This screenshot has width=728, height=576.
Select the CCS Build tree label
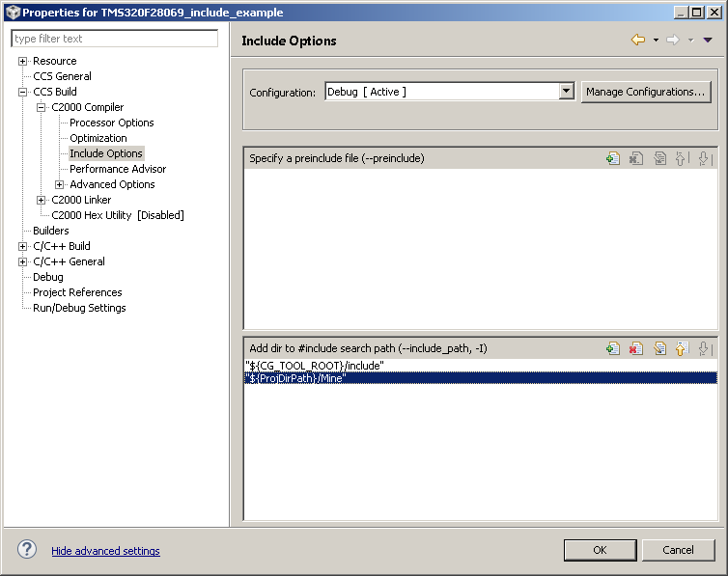tap(55, 92)
